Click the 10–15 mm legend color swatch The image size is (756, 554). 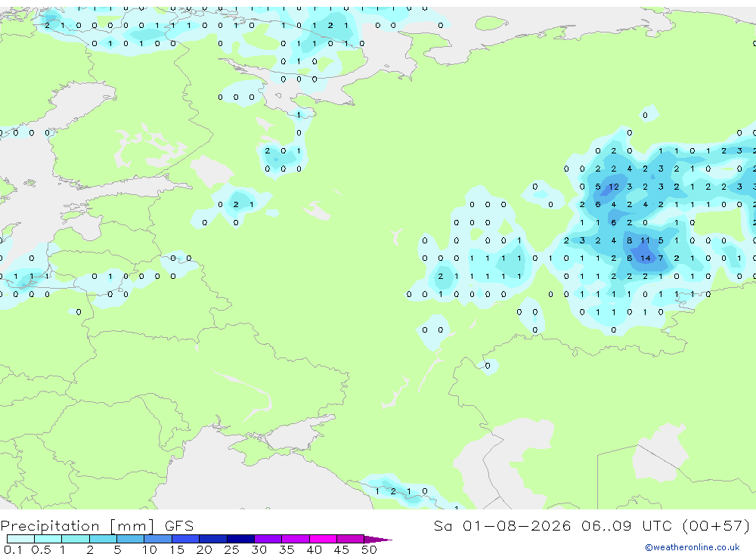pos(158,539)
